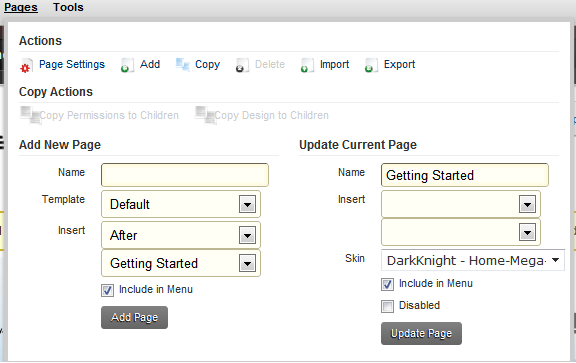Focus the Name field containing Getting Started
Screen dimensions: 576x363
pyautogui.click(x=465, y=175)
